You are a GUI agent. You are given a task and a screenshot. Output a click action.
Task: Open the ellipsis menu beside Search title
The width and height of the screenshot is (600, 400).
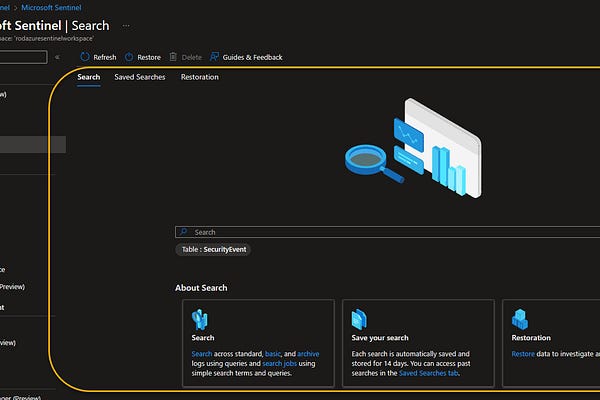click(126, 26)
